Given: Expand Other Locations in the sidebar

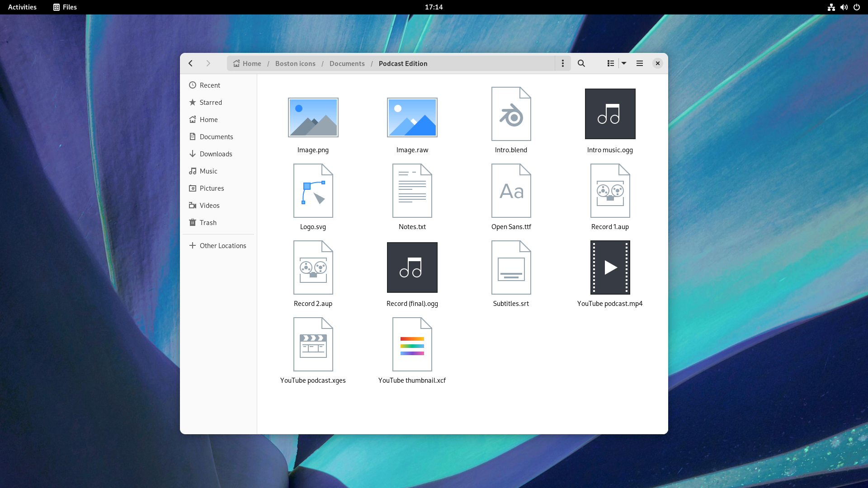Looking at the screenshot, I should [x=222, y=246].
